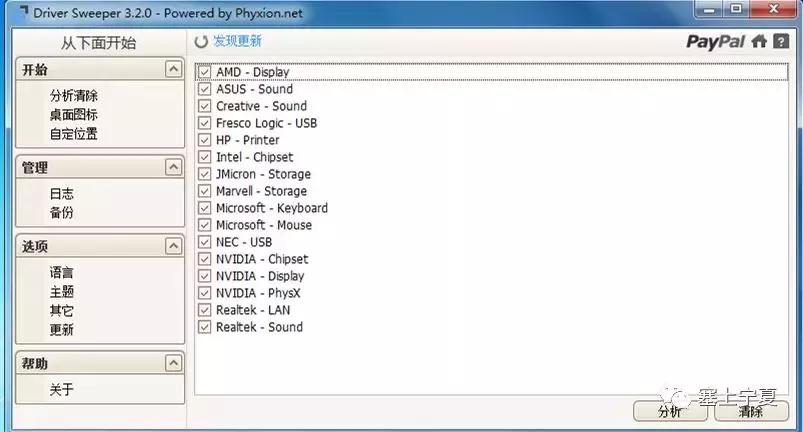Uncheck the HP - Printer checkbox

[x=204, y=140]
